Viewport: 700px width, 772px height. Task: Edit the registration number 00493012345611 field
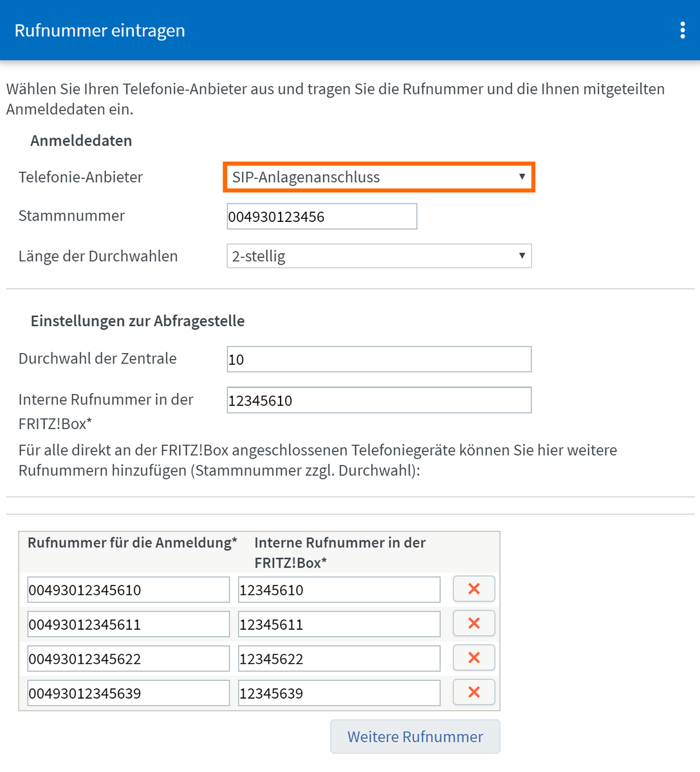[128, 624]
